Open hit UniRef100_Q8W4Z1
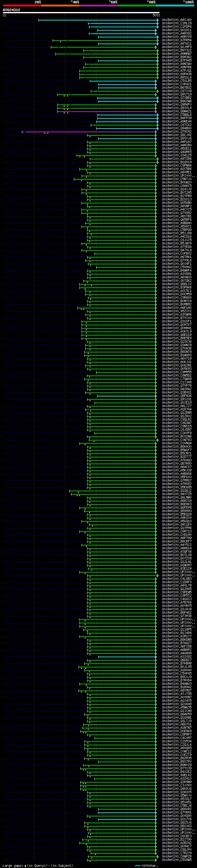 [177, 111]
